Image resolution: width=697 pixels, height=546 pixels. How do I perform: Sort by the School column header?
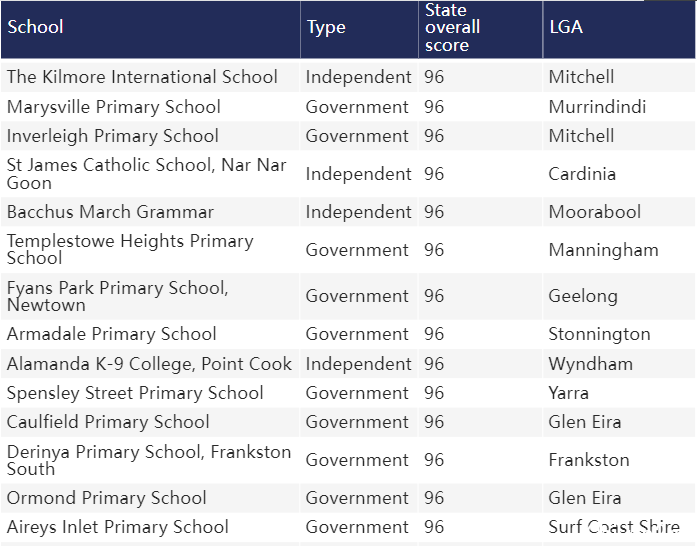click(151, 29)
